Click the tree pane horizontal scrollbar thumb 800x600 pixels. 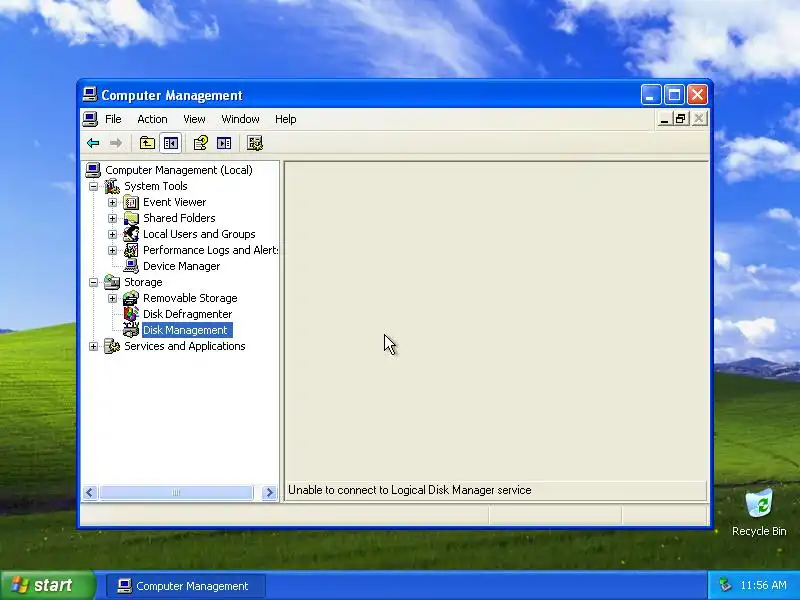(x=176, y=492)
